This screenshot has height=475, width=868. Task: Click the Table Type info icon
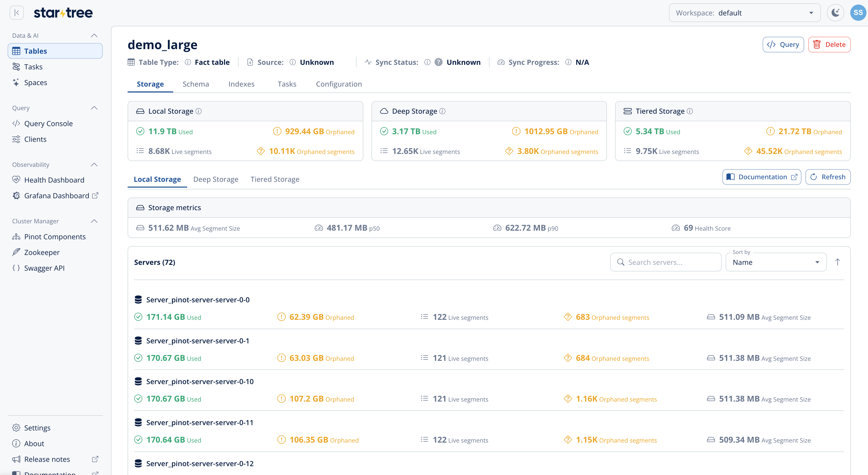point(188,62)
